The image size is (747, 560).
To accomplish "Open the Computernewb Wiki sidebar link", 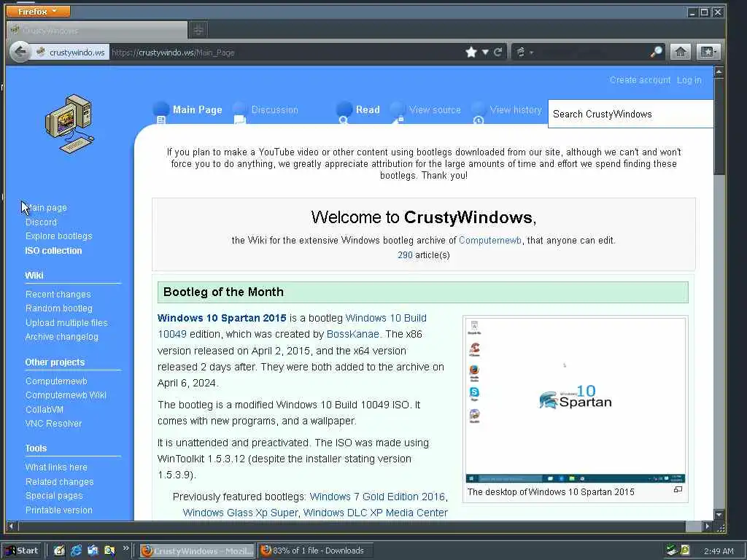I will point(66,394).
